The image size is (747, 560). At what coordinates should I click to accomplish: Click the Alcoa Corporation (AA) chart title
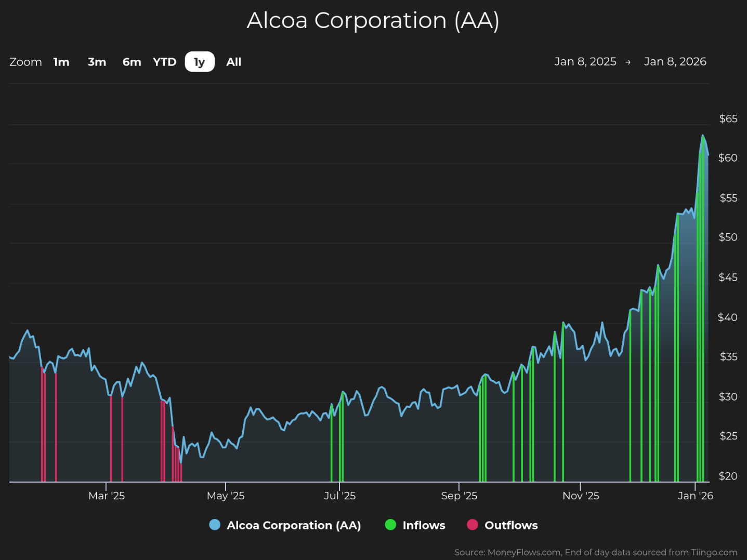pos(373,20)
